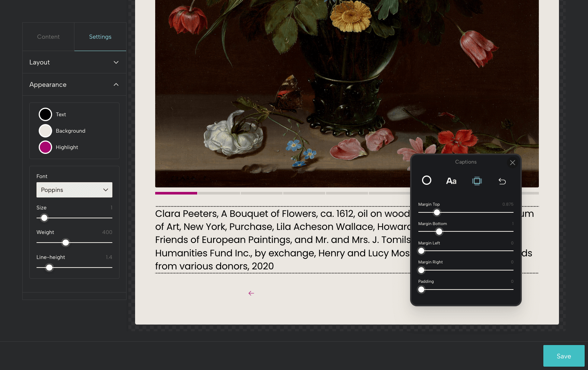Click the Weight value 400

(107, 232)
